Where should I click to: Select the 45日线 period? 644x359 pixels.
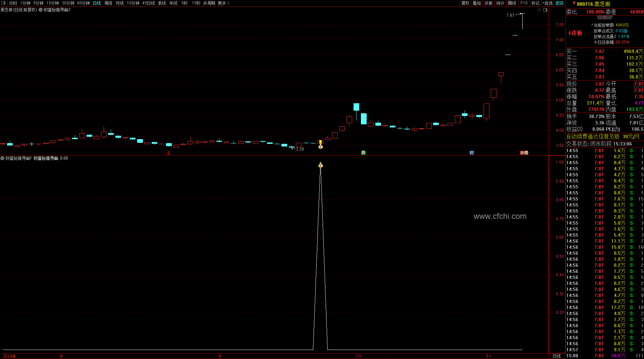pos(149,3)
